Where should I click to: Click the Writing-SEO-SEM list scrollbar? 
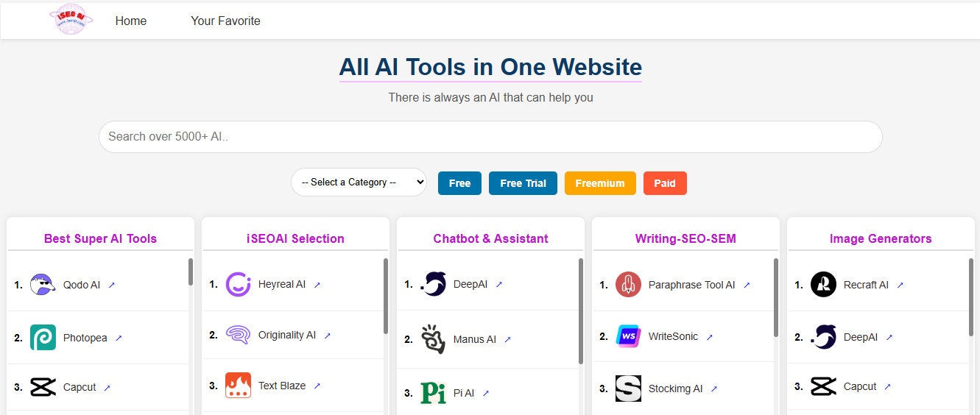[776, 297]
